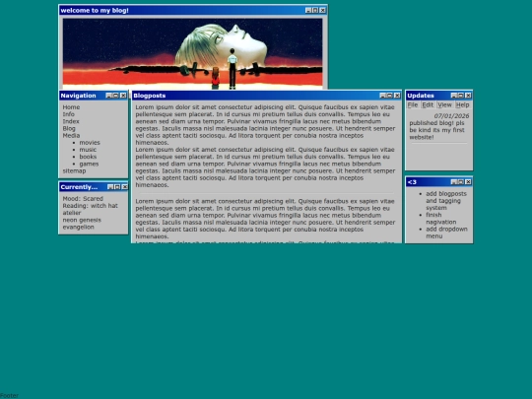Maximize the Currently... window

(117, 187)
